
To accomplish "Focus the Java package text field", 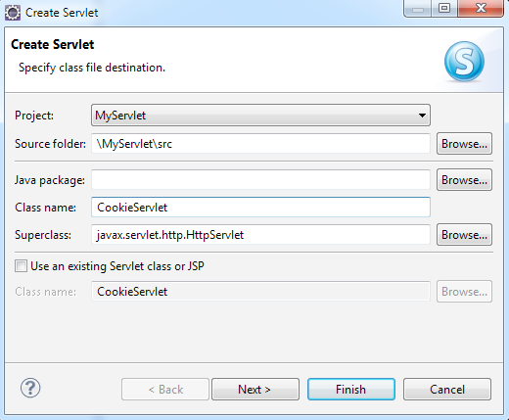I will coord(260,179).
